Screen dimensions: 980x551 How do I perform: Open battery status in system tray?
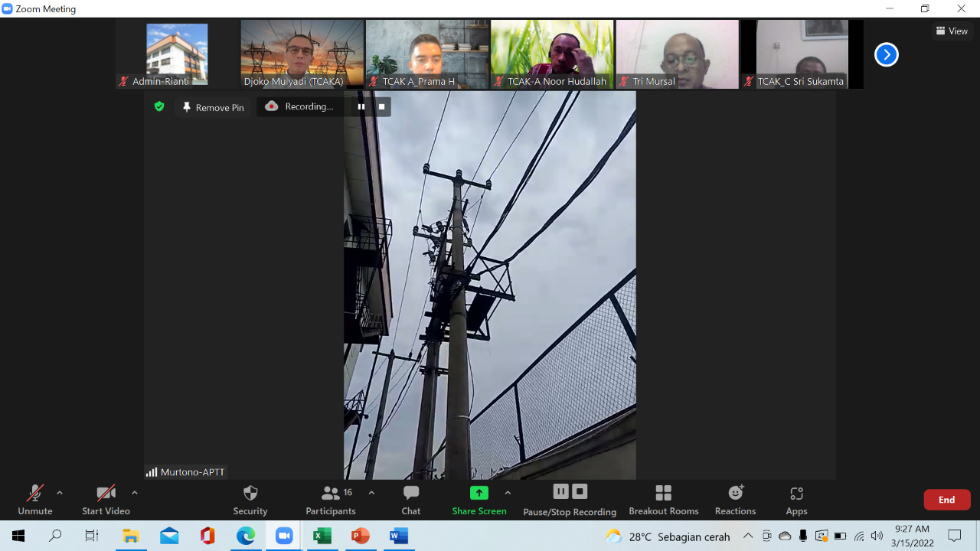pyautogui.click(x=840, y=536)
